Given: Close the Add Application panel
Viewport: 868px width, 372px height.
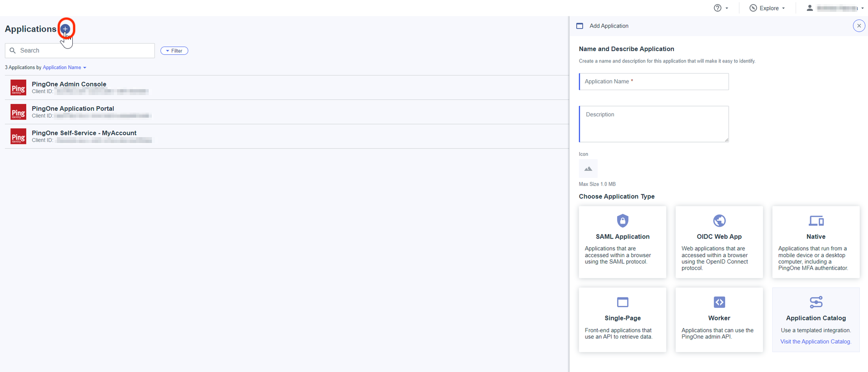Looking at the screenshot, I should (x=859, y=26).
